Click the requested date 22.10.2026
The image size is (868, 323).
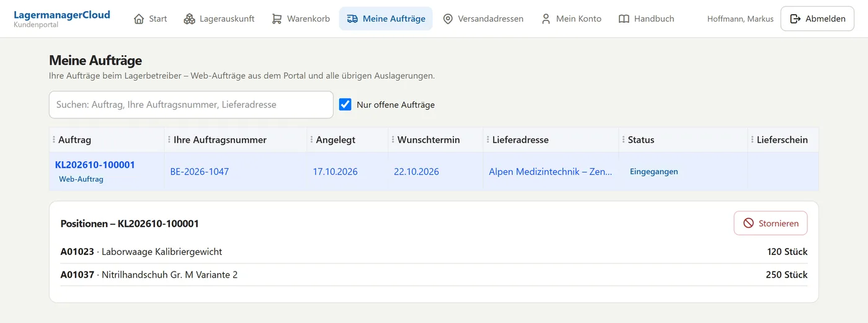[417, 172]
